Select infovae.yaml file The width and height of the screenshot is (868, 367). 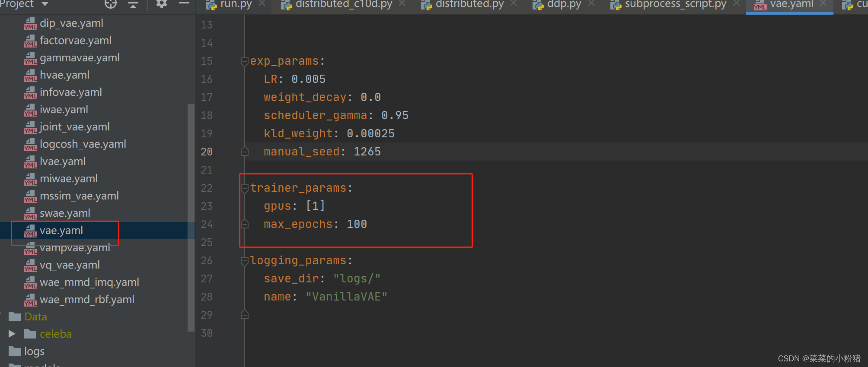(x=71, y=92)
